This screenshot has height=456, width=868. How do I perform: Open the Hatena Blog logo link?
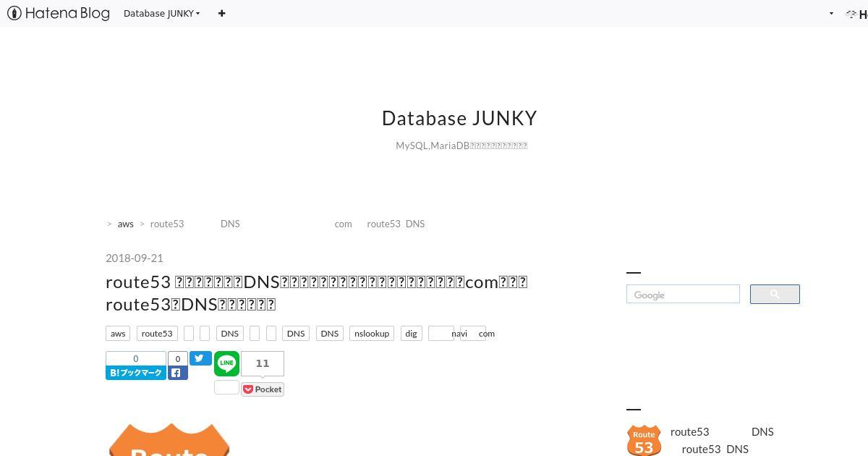point(59,13)
